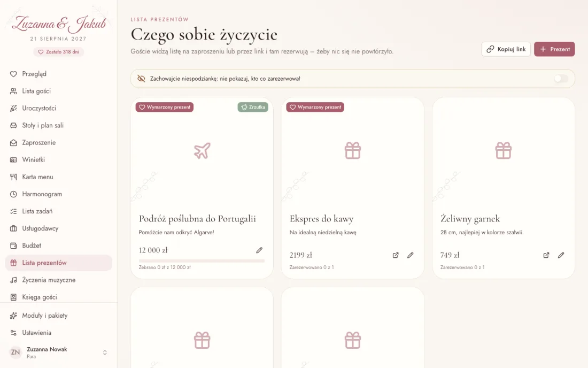Click the gift icon on Żeliwny garnek card
Screen dimensions: 588x368
(x=503, y=151)
